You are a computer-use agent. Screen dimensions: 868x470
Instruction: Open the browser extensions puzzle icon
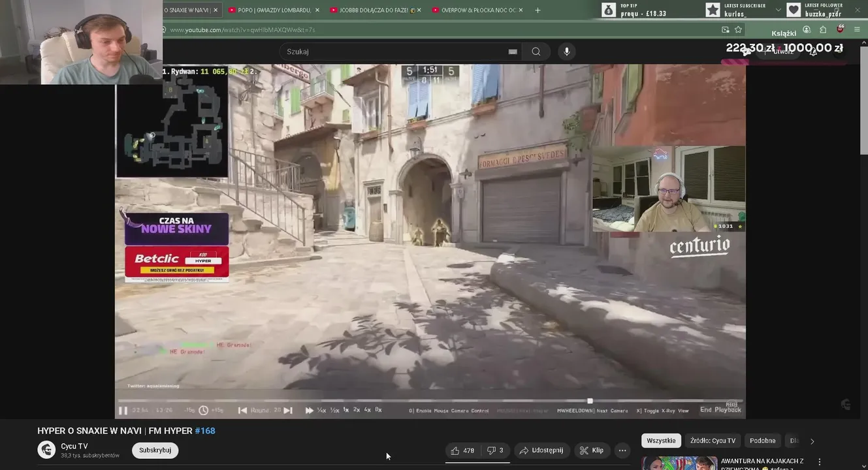coord(823,29)
